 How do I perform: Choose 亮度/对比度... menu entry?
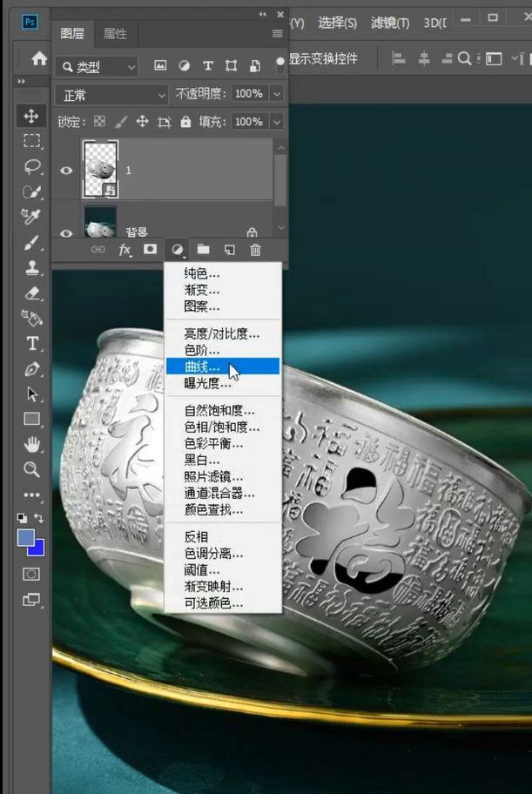point(223,333)
